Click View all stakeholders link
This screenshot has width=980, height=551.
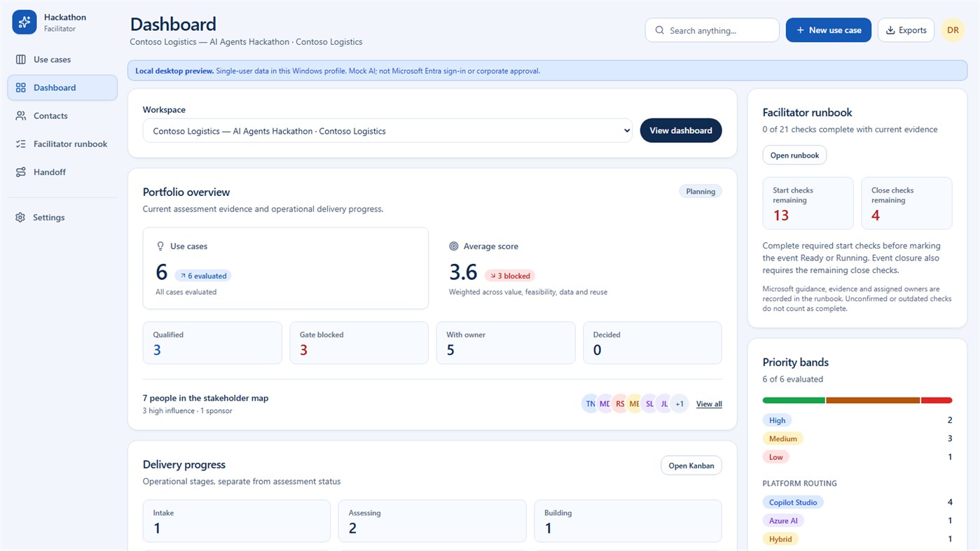tap(709, 404)
